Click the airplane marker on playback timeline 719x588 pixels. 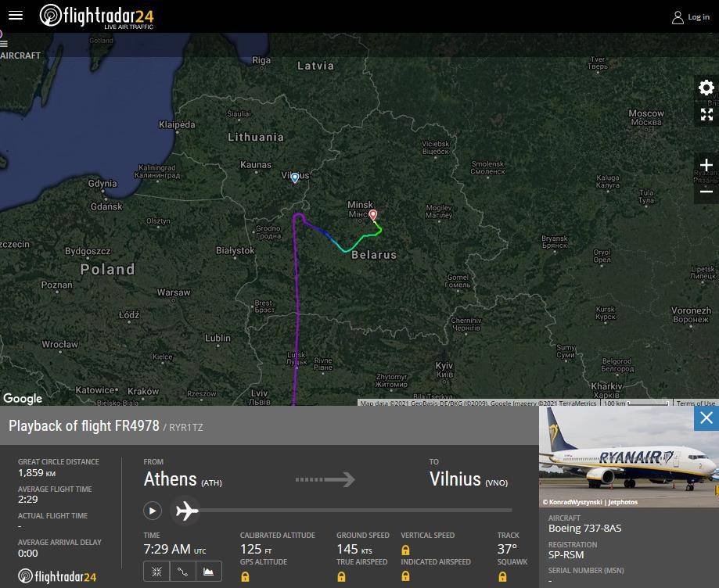coord(186,510)
